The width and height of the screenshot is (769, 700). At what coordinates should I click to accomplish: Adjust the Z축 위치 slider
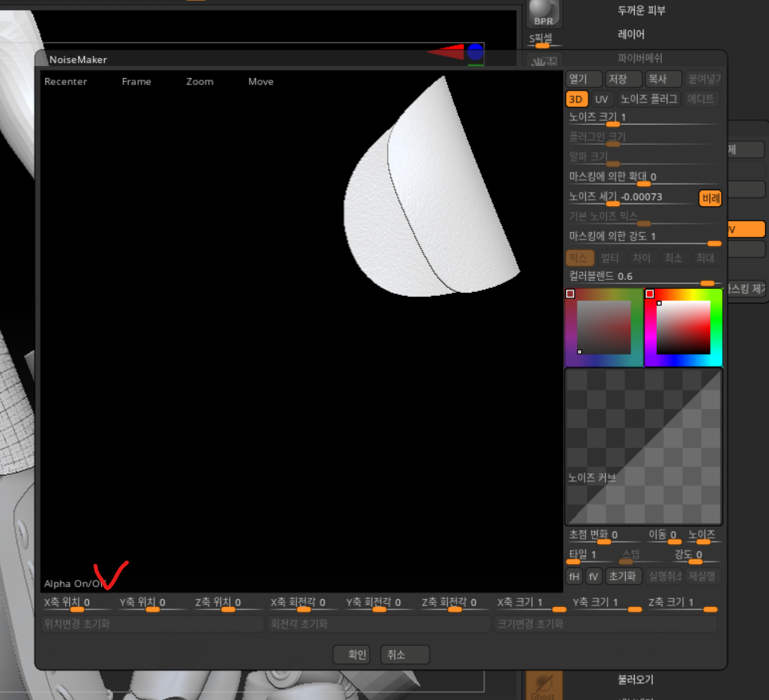click(x=228, y=605)
